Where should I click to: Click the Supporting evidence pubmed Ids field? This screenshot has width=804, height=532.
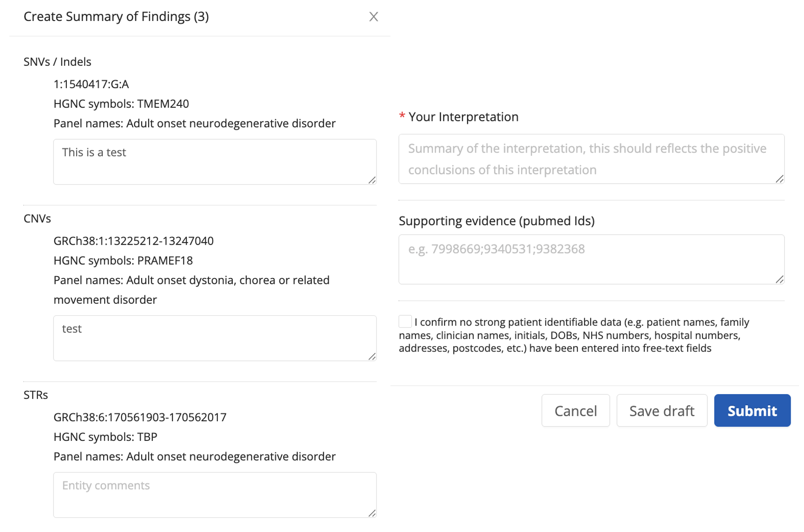[x=591, y=259]
